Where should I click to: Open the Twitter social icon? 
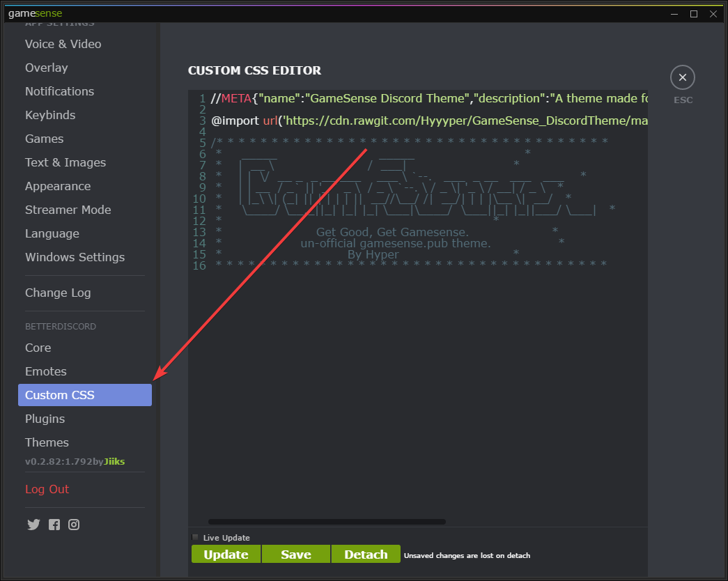(x=33, y=525)
